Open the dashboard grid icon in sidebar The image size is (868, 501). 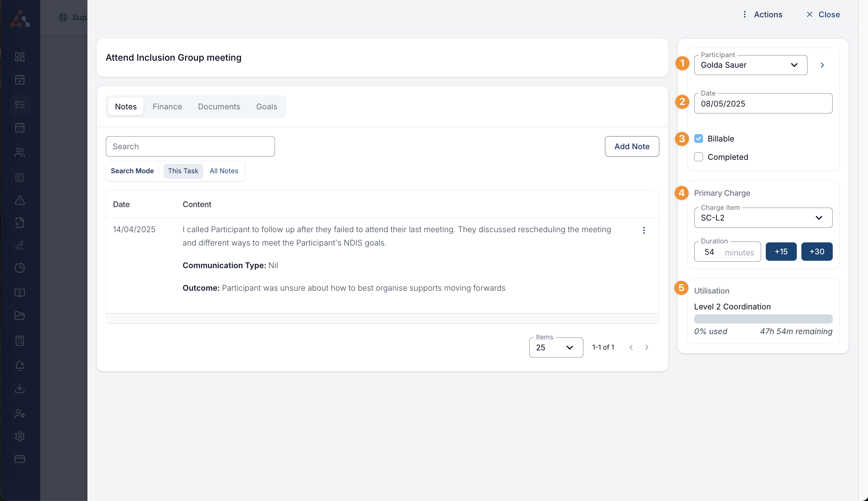(x=20, y=57)
